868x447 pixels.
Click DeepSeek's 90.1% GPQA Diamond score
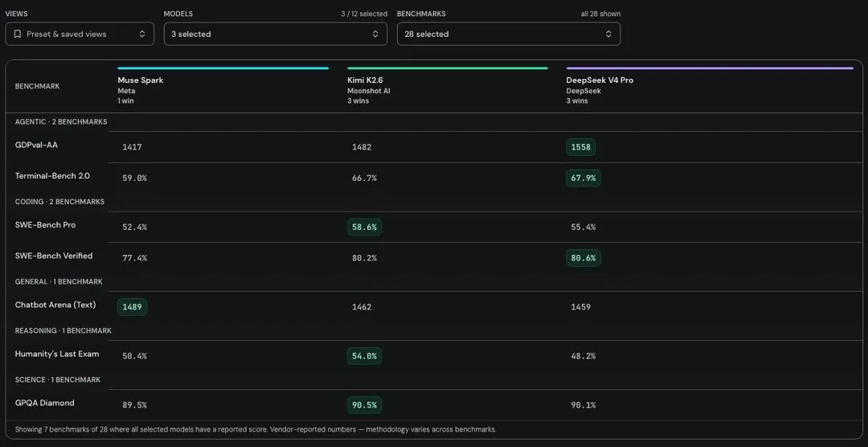583,405
